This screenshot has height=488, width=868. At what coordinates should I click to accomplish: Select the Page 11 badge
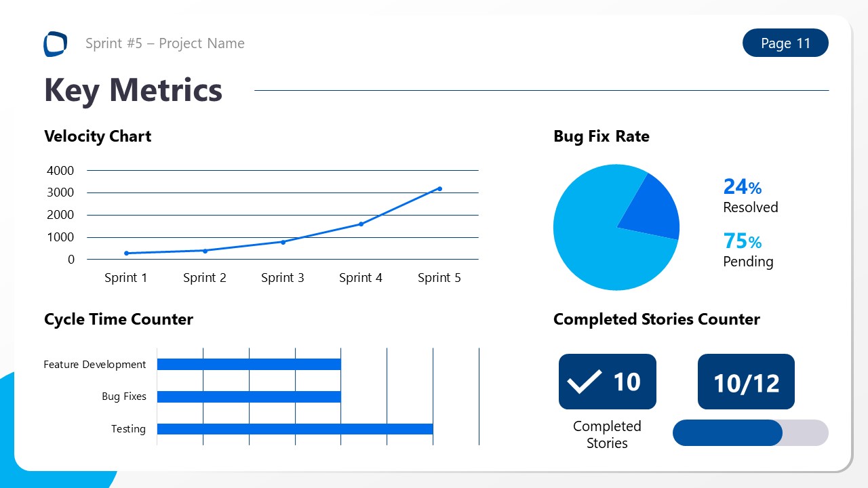tap(785, 43)
